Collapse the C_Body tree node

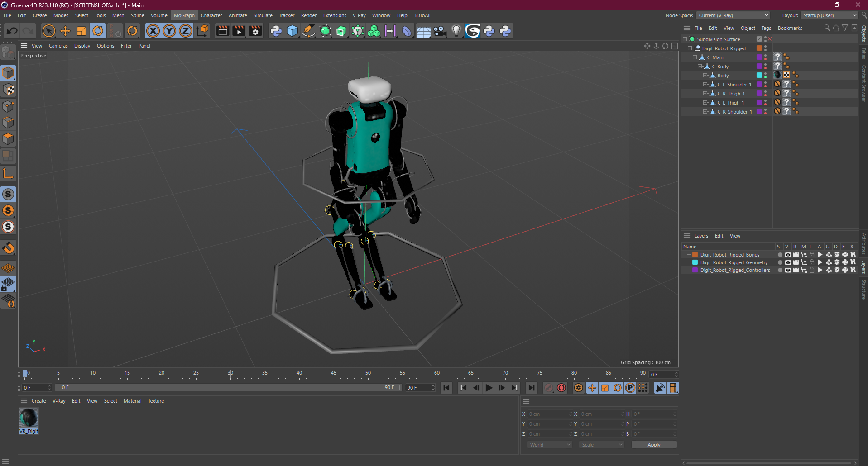point(700,67)
